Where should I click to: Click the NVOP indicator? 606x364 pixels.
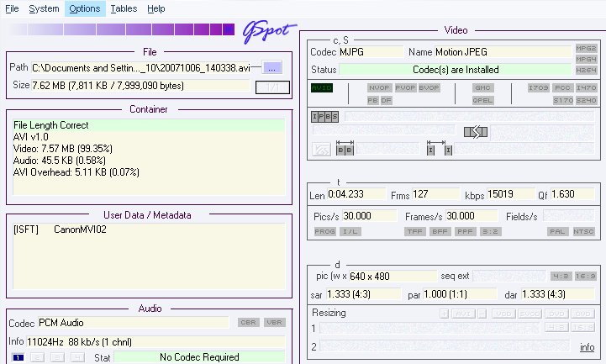(x=379, y=87)
